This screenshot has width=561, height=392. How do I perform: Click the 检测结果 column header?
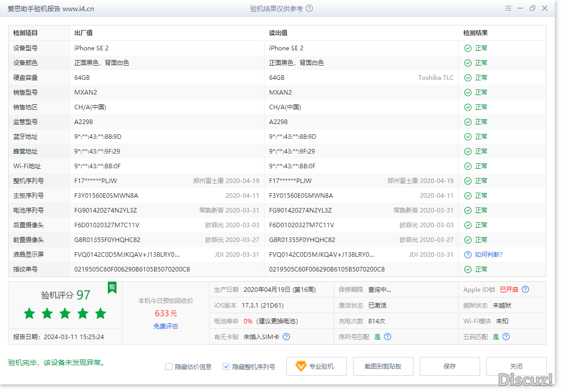tap(475, 33)
